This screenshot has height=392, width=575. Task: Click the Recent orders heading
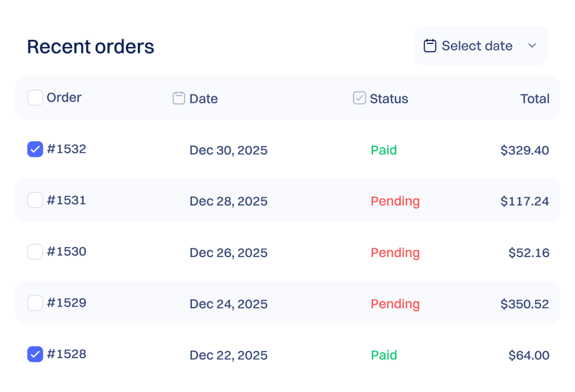(x=90, y=46)
